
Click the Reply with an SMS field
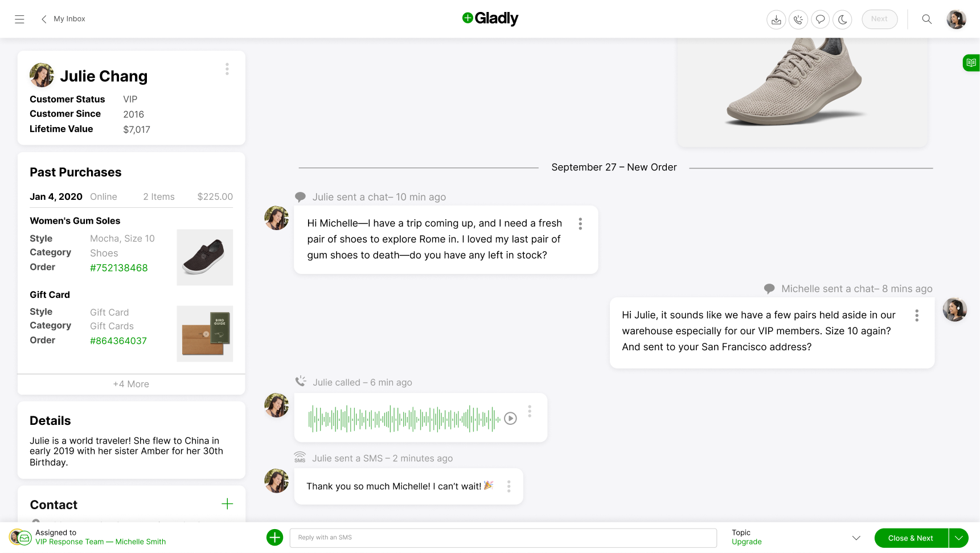(503, 538)
